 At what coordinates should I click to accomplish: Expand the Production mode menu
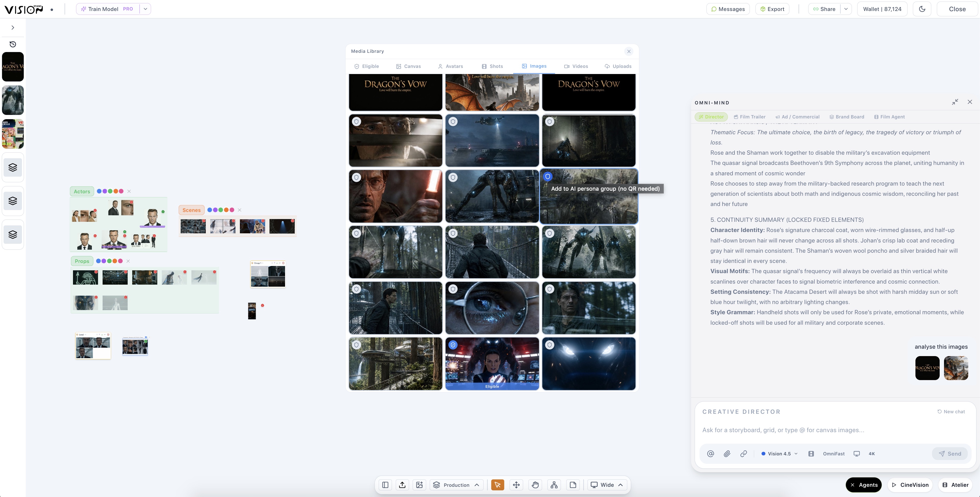coord(457,485)
